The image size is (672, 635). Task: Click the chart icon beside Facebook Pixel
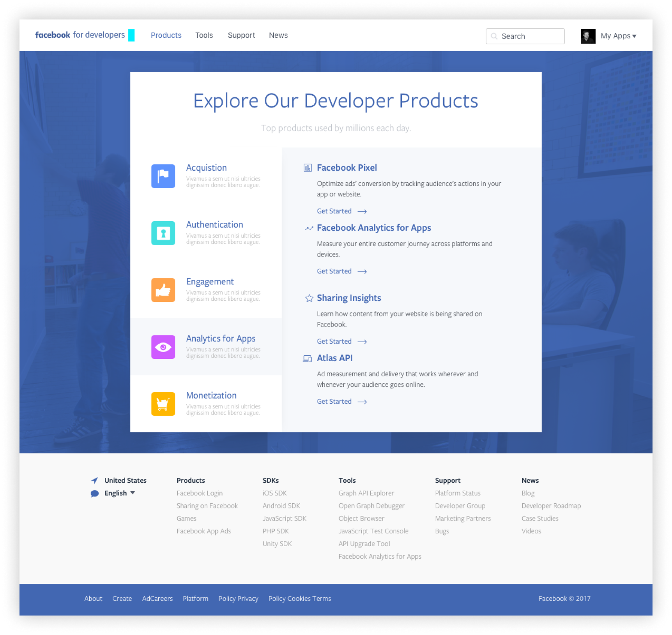pos(308,168)
